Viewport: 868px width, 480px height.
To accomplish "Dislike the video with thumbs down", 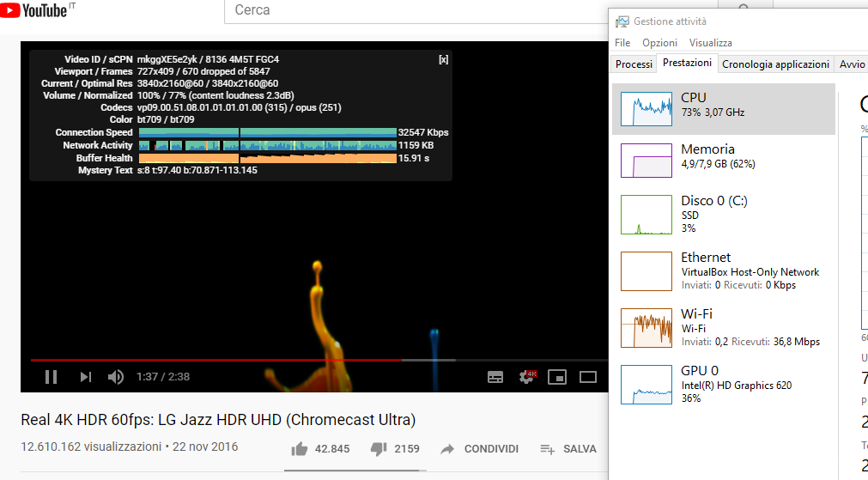I will pyautogui.click(x=395, y=448).
